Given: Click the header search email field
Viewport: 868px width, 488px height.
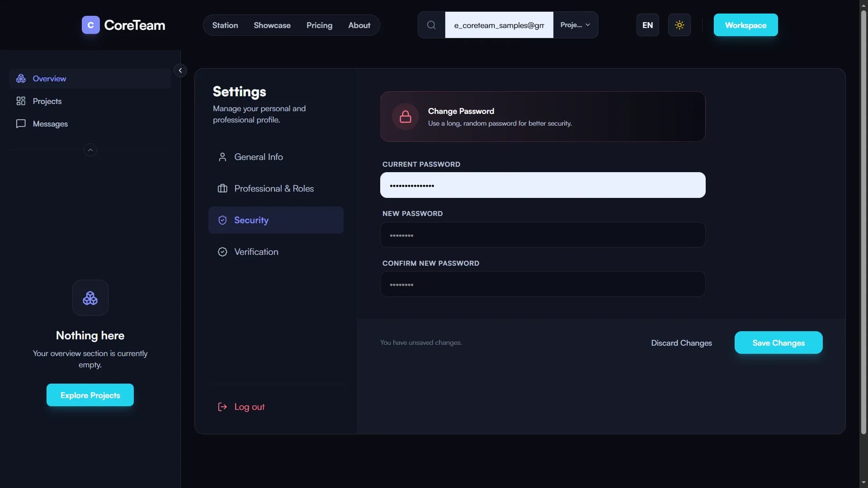Looking at the screenshot, I should click(499, 25).
